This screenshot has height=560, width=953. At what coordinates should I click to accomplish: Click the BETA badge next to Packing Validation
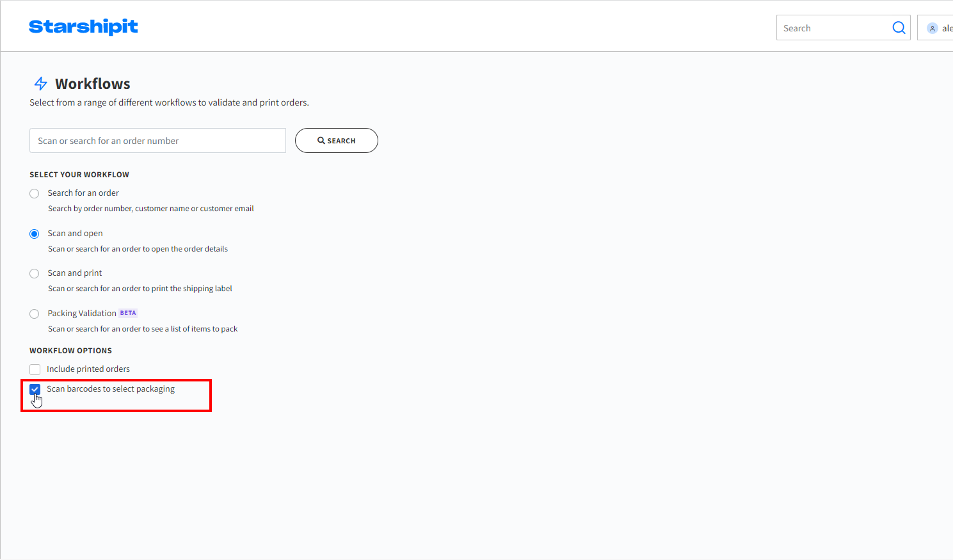[128, 313]
